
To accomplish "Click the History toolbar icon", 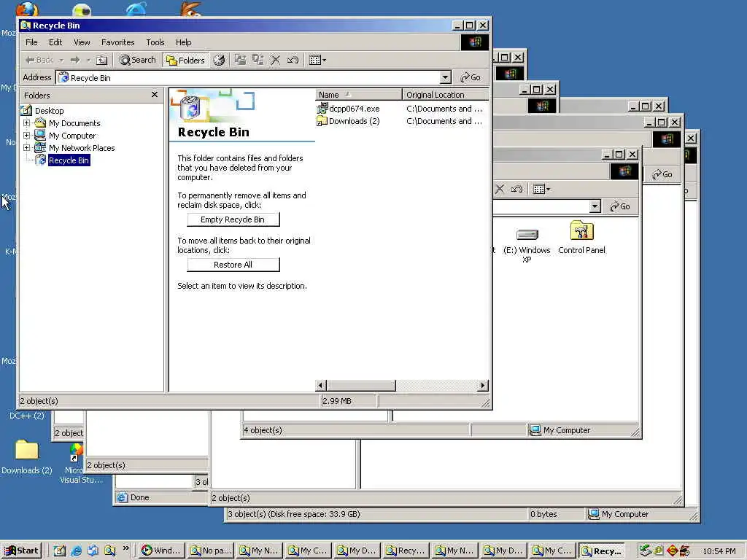I will point(219,60).
